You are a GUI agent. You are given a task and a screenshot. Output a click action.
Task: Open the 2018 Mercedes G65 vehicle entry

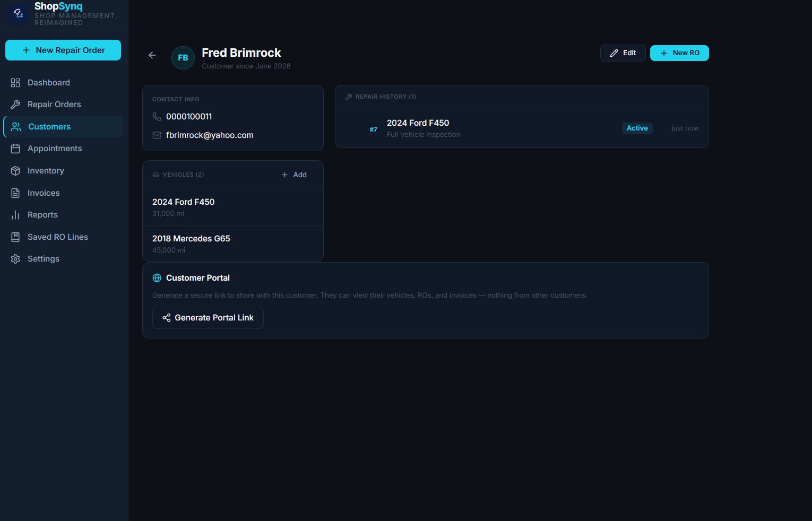[233, 244]
